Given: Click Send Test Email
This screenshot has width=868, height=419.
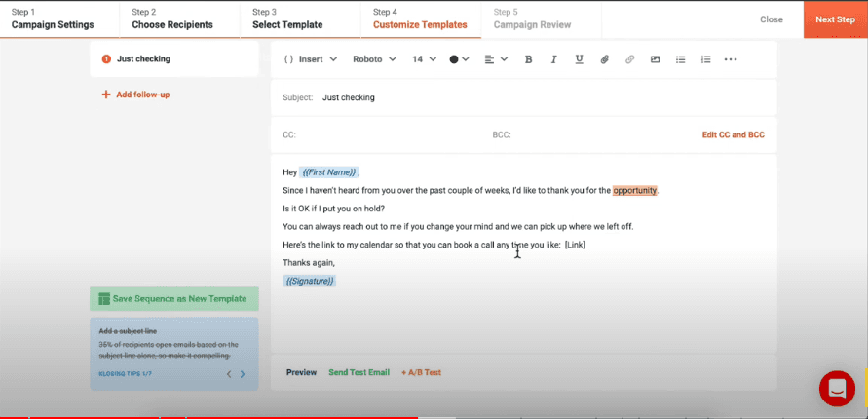Looking at the screenshot, I should (x=359, y=372).
